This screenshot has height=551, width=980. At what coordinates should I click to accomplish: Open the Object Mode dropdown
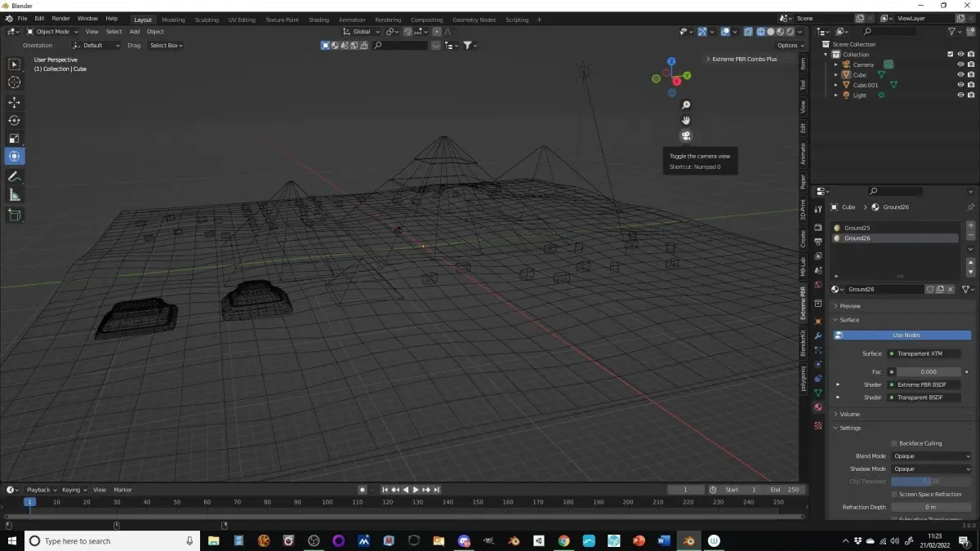(51, 32)
